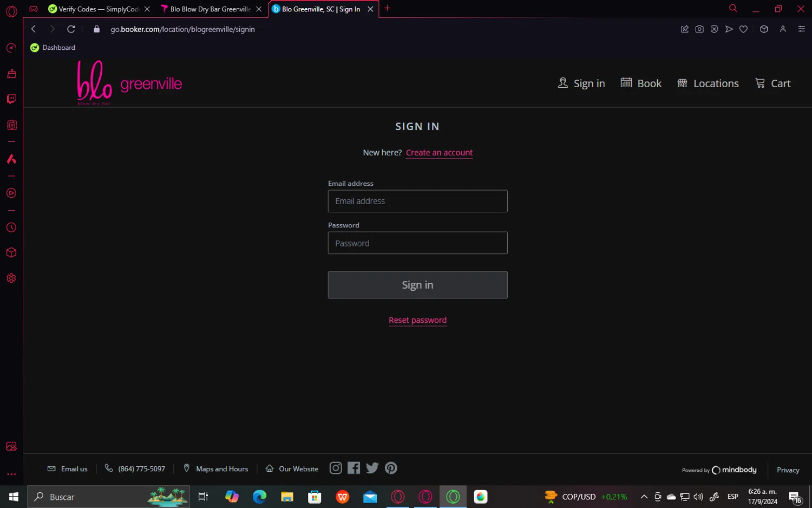The image size is (812, 508).
Task: Open the Aria AI sidebar icon
Action: tap(11, 159)
